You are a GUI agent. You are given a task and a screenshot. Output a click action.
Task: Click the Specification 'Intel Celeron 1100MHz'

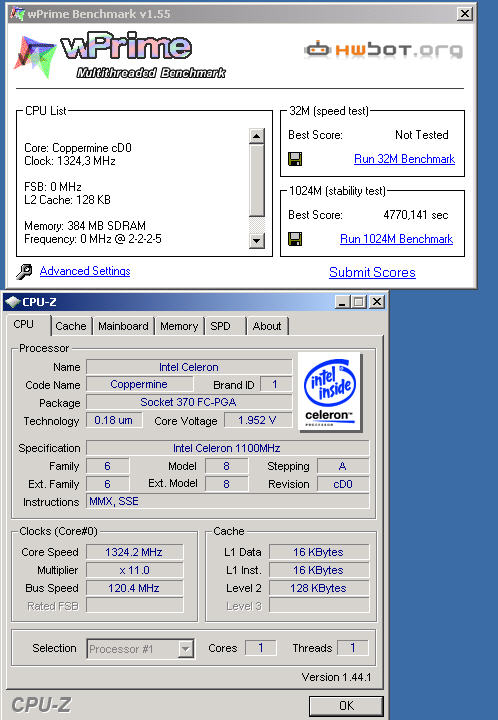(227, 448)
